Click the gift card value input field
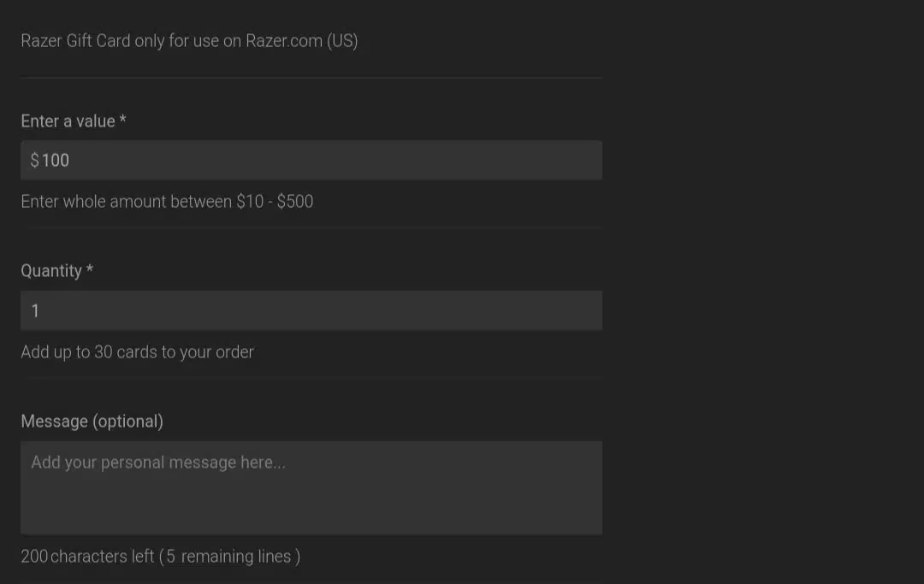This screenshot has width=924, height=584. coord(311,160)
